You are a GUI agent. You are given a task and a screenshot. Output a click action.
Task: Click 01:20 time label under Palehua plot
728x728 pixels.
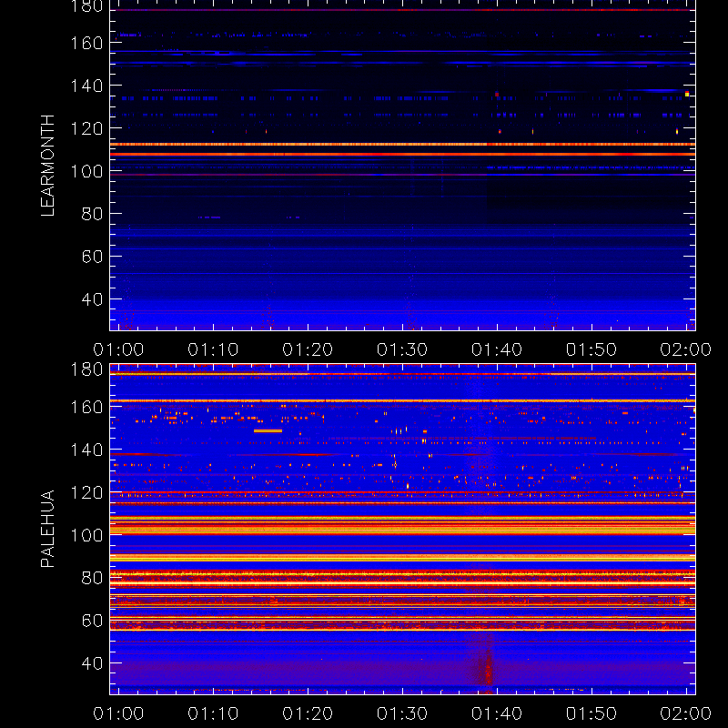tap(308, 713)
